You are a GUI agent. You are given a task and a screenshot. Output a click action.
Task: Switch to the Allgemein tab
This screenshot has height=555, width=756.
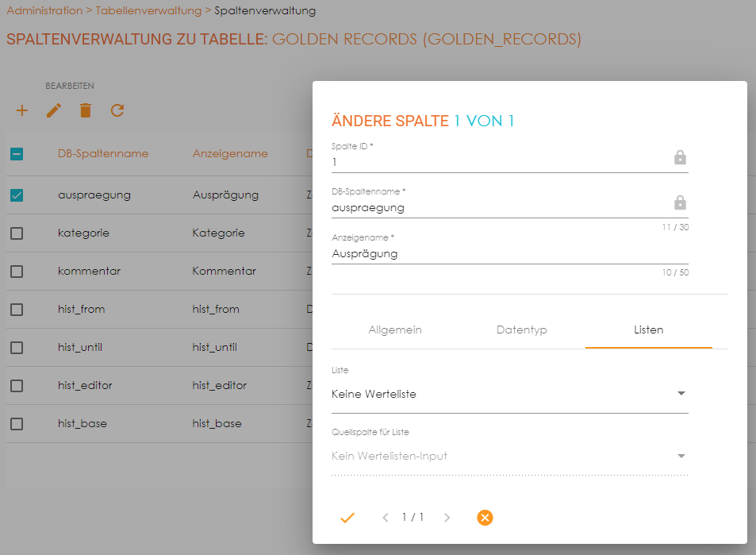[x=394, y=329]
